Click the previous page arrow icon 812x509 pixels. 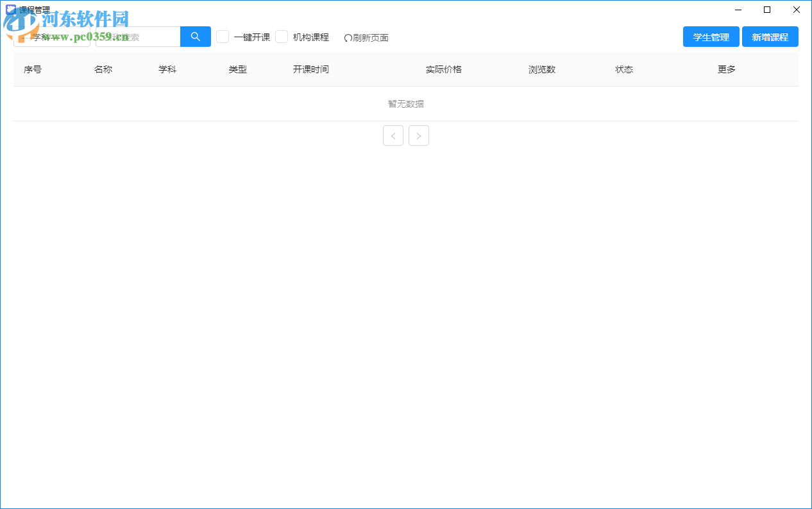click(393, 135)
